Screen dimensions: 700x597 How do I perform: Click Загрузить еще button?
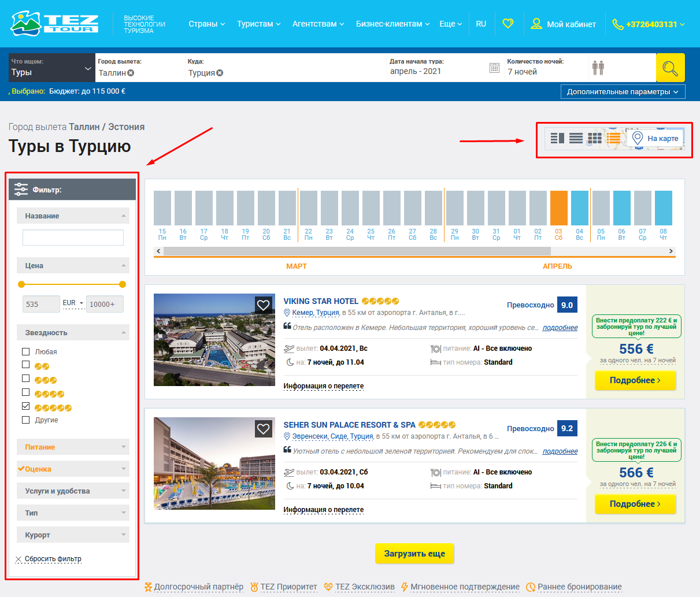coord(414,554)
